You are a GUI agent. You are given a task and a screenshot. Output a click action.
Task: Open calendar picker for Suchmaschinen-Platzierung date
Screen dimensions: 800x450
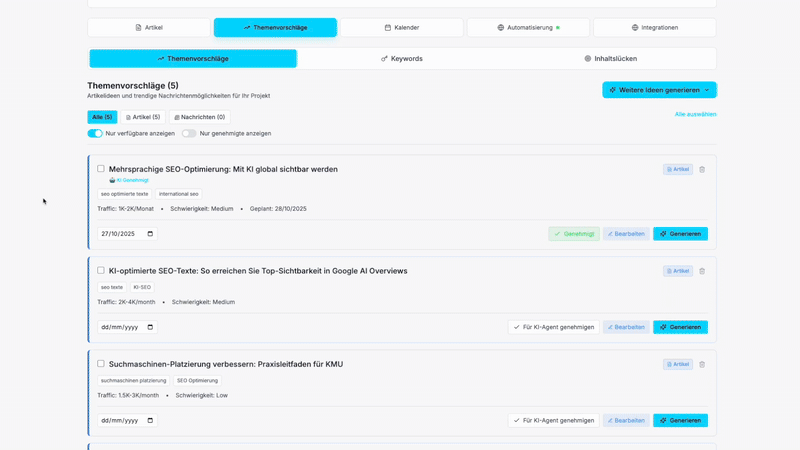pos(150,420)
